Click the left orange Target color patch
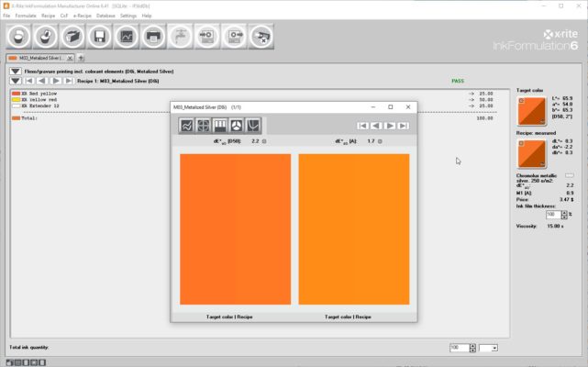588x367 pixels. click(x=235, y=228)
